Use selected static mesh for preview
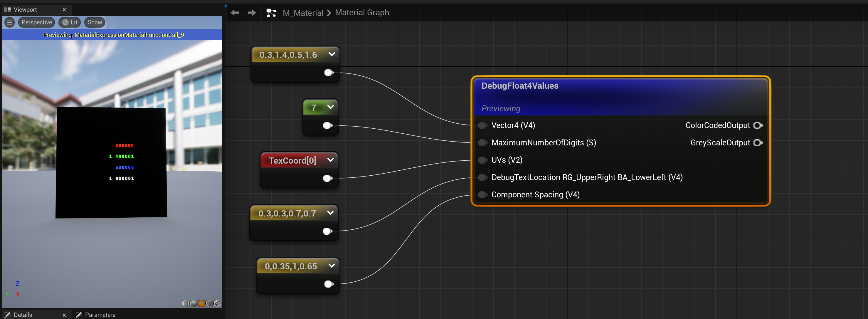This screenshot has width=868, height=319. click(x=218, y=303)
